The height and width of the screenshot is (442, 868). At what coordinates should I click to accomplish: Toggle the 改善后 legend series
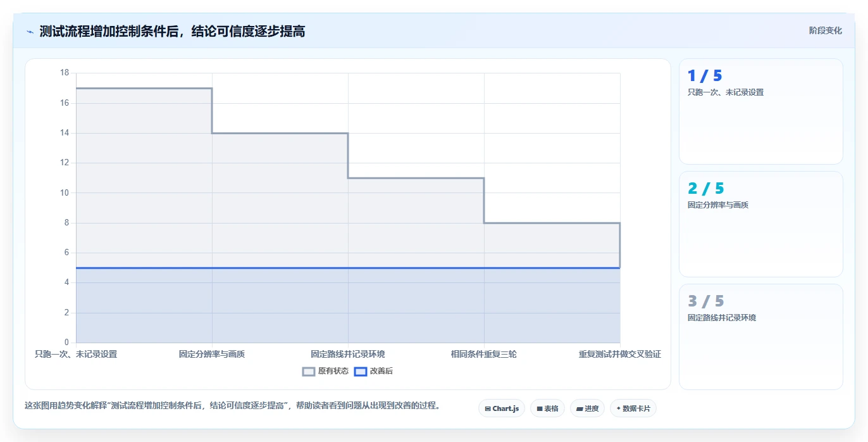(x=373, y=371)
